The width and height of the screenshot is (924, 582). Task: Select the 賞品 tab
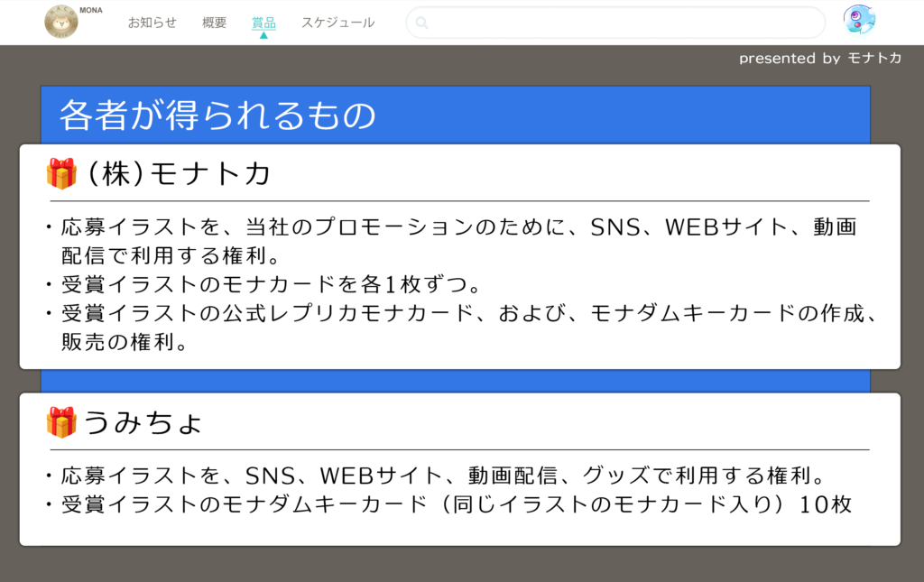(263, 23)
